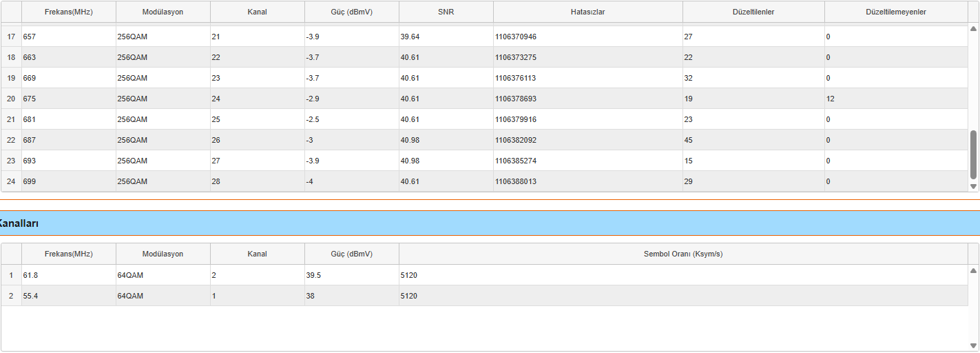Click downstream Kanal column header
Viewport: 980px width, 353px height.
258,12
